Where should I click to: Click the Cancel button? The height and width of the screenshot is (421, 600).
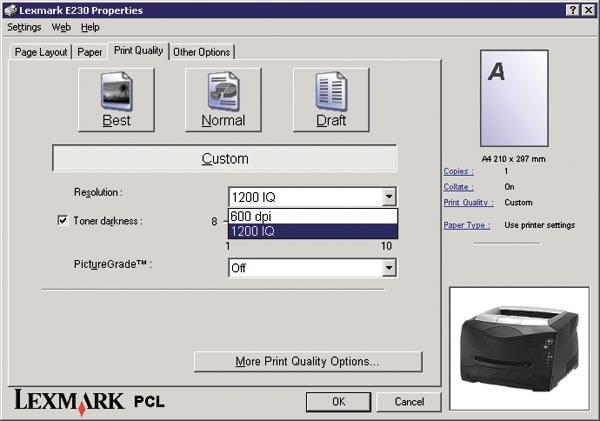(409, 401)
